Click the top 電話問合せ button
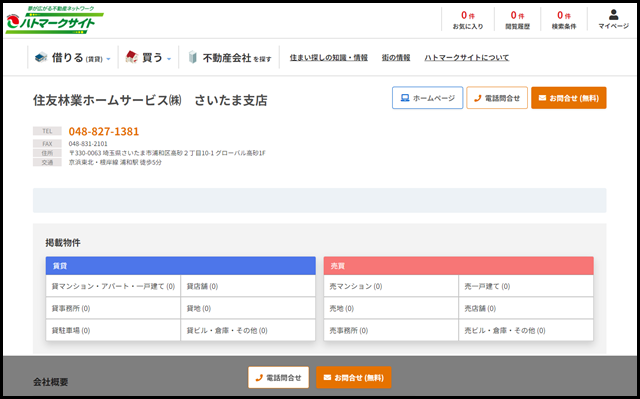This screenshot has height=399, width=640. click(x=497, y=98)
